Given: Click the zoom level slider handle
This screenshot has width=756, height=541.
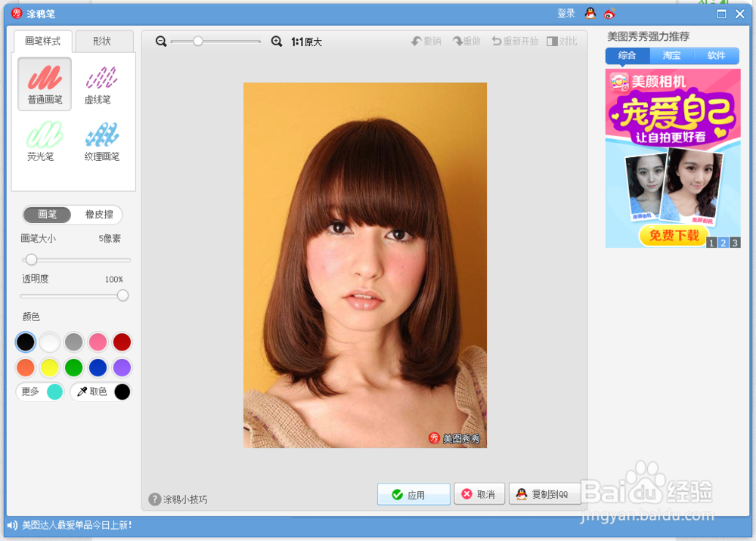Looking at the screenshot, I should 197,42.
